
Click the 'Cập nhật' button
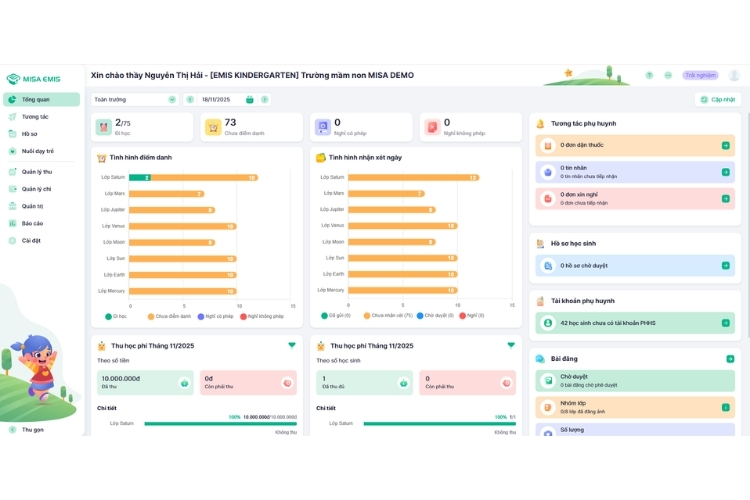(x=718, y=100)
